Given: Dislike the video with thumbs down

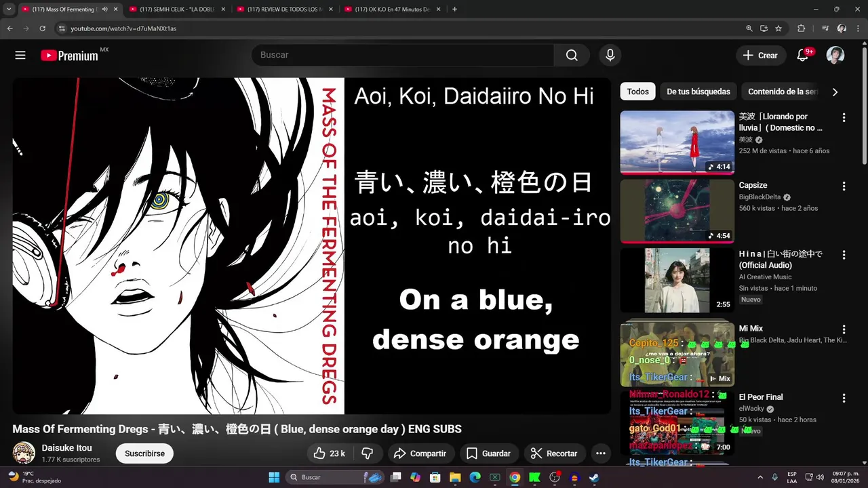Looking at the screenshot, I should tap(368, 453).
